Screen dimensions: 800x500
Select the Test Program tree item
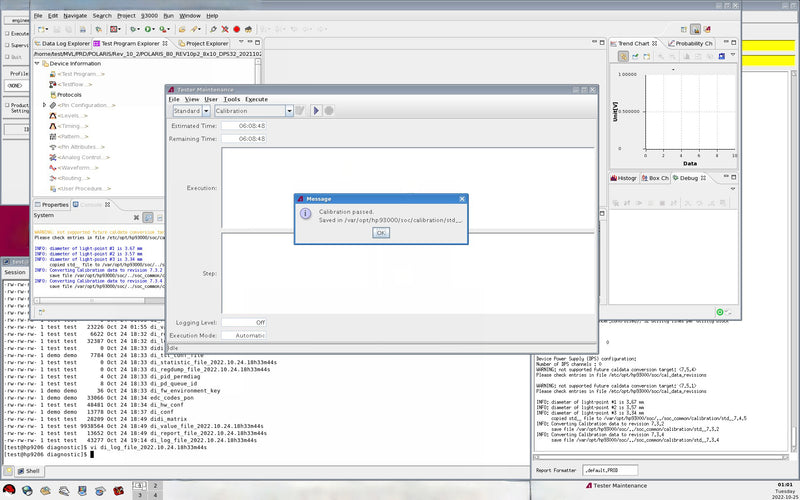click(x=77, y=74)
